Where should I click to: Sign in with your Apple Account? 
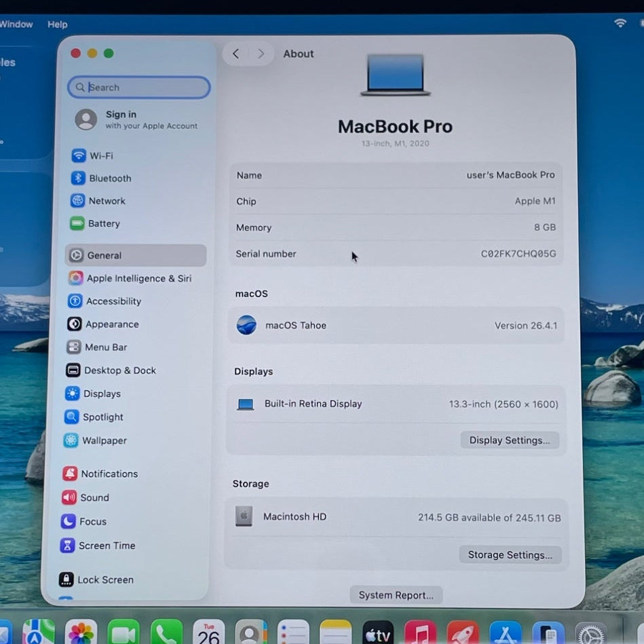coord(137,119)
